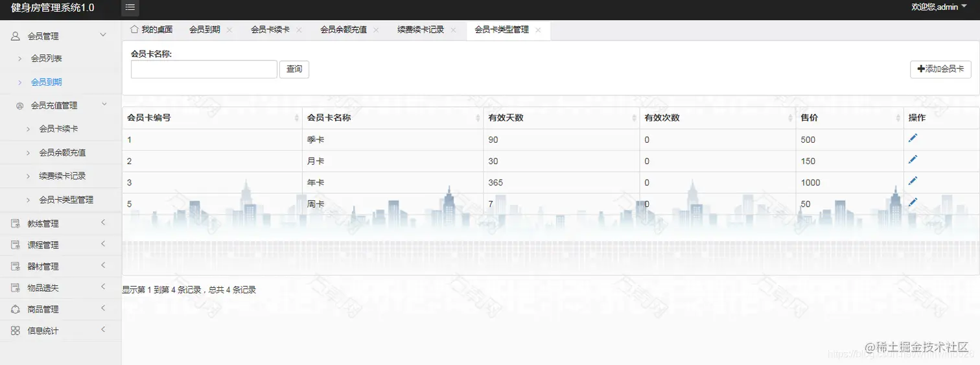
Task: Switch to the 会员卡续卡 tab
Action: 270,30
